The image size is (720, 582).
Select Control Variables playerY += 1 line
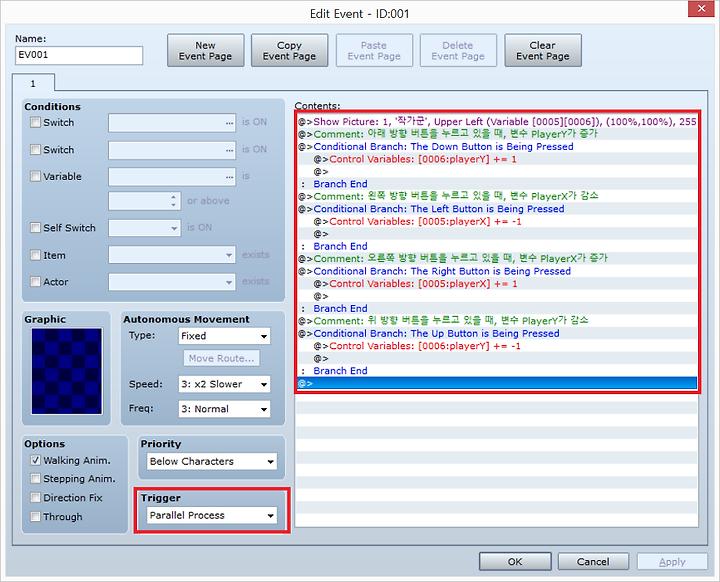click(x=497, y=159)
